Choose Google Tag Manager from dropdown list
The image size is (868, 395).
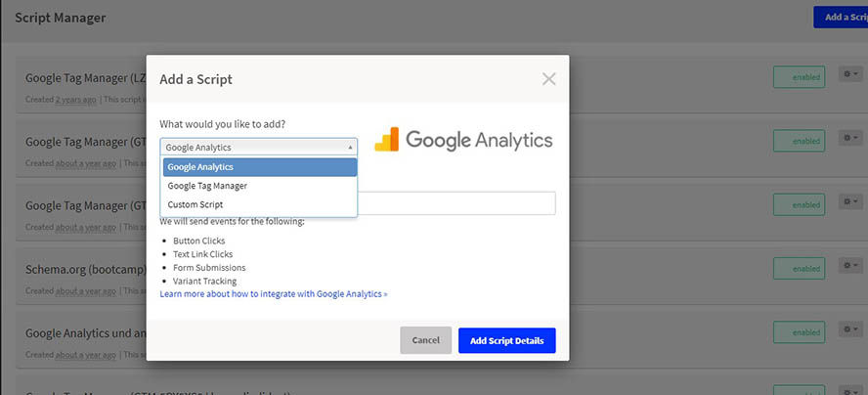(x=260, y=186)
